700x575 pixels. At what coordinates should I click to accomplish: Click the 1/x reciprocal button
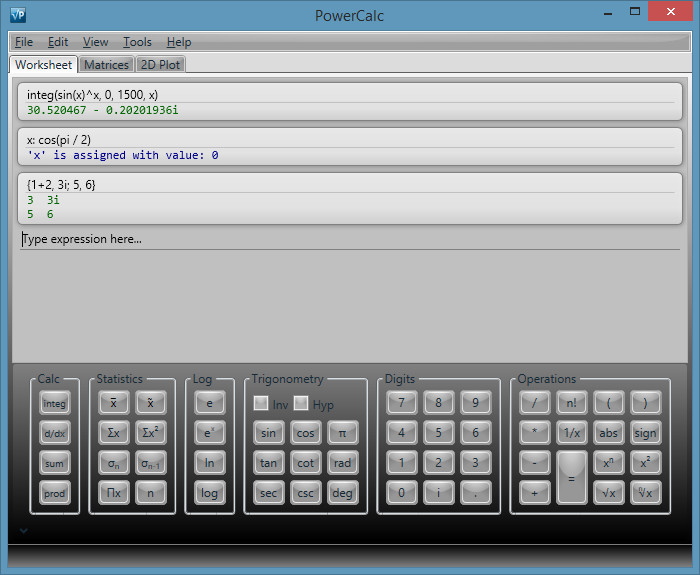click(x=571, y=433)
